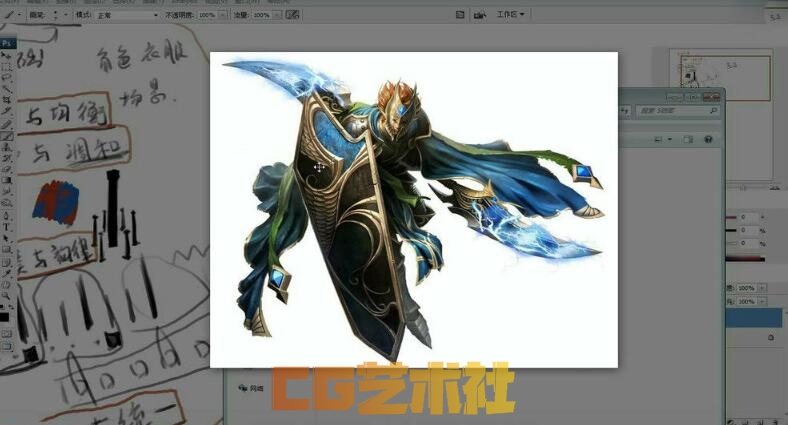This screenshot has height=425, width=788.
Task: Click the 不透明度 100% field
Action: [208, 15]
